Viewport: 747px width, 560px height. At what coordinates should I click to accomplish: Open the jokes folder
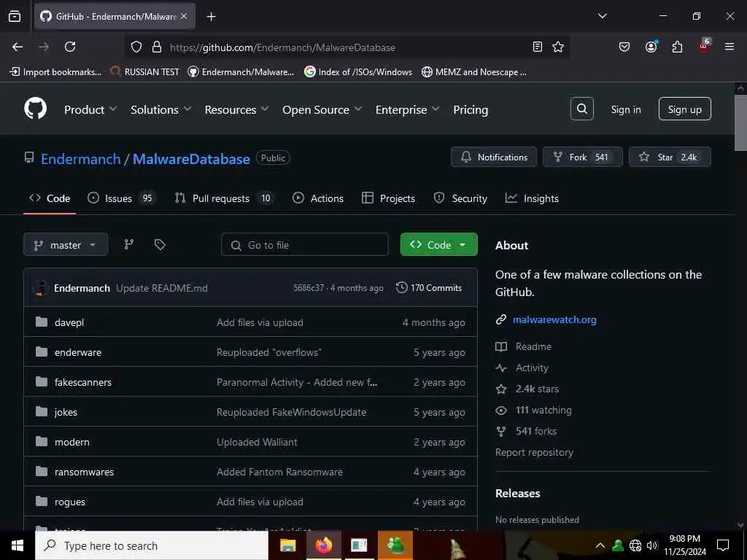coord(66,413)
